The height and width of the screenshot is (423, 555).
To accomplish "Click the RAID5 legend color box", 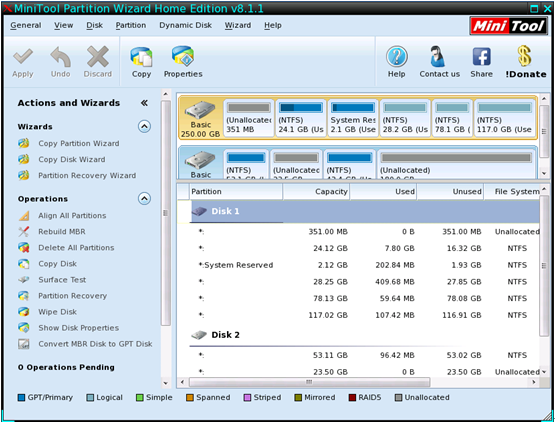I will coord(352,398).
